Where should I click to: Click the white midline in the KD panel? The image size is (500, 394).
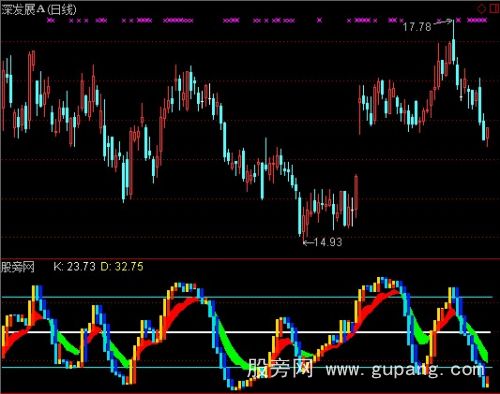point(247,332)
